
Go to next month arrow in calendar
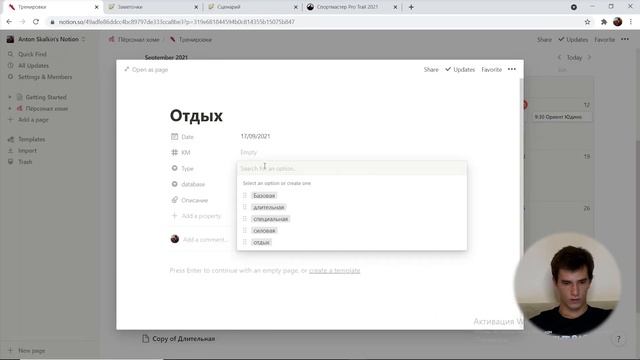(x=589, y=58)
